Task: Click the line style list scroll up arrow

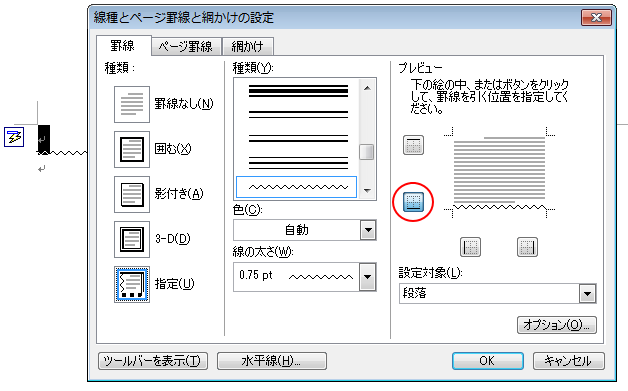Action: point(367,88)
